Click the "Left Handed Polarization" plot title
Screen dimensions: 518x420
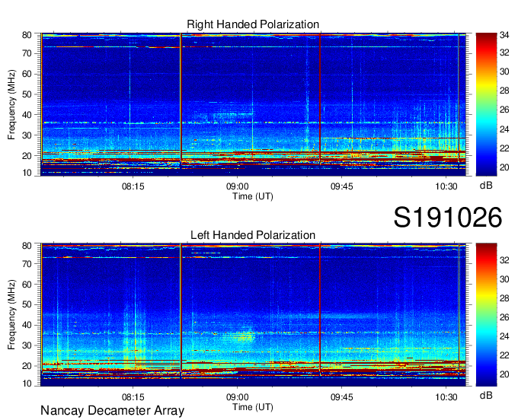pos(253,235)
